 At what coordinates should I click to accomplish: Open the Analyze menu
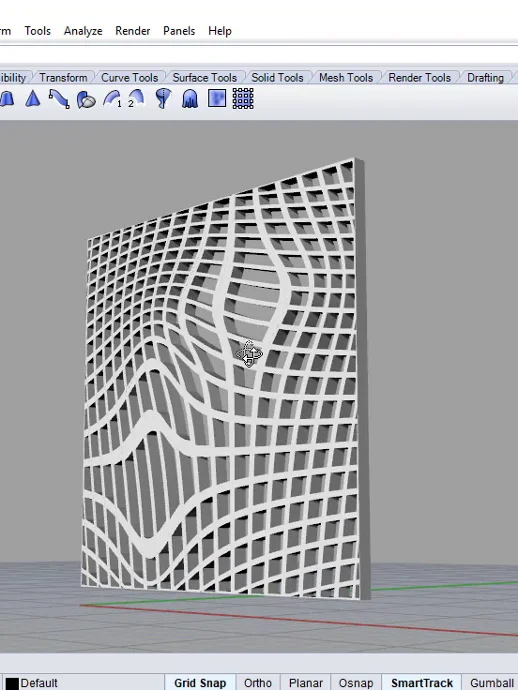[x=83, y=31]
